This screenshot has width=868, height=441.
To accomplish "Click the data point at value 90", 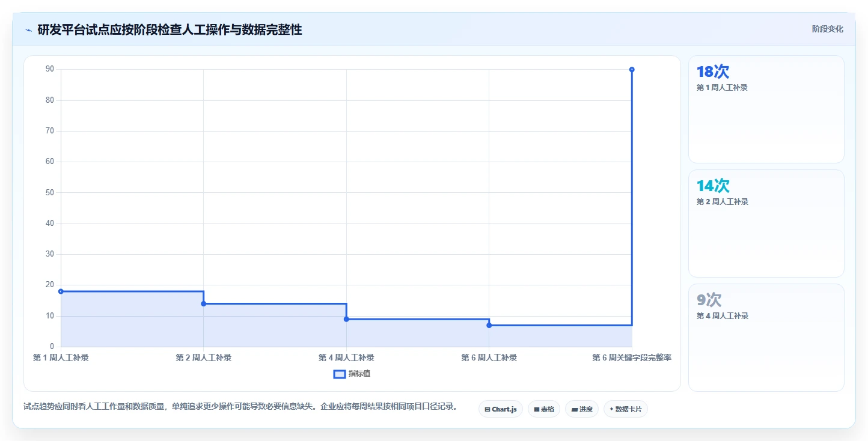I will [632, 70].
